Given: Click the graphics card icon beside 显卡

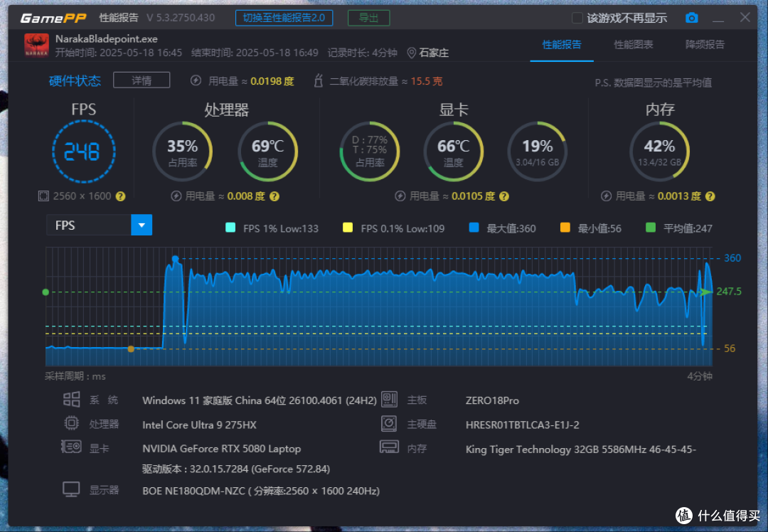Looking at the screenshot, I should click(71, 447).
